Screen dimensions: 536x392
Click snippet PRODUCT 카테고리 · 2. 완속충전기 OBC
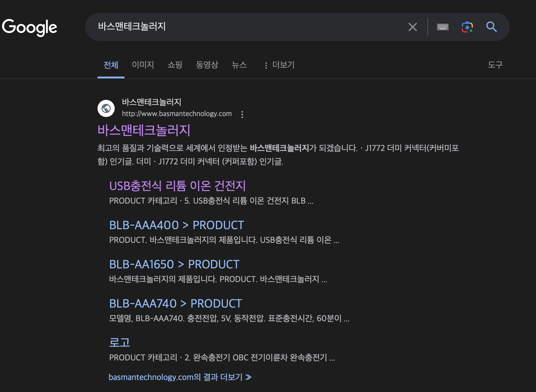click(x=222, y=358)
